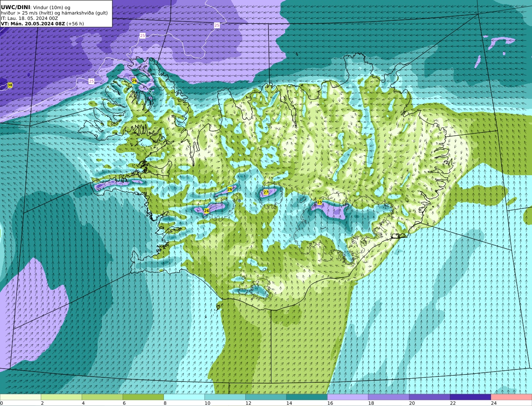532x406 pixels.
Task: Click the 8–10 m/s light cyan swatch
Action: (x=184, y=397)
